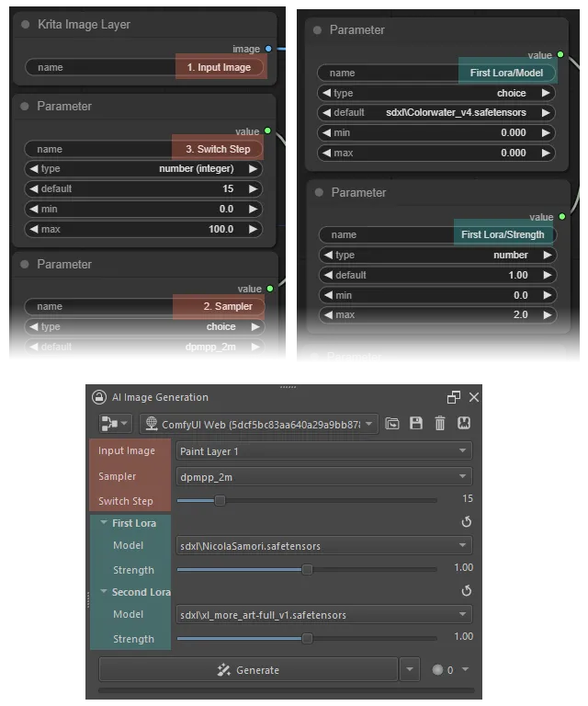588x706 pixels.
Task: Click the name field containing First Lora/Strength
Action: (x=437, y=235)
